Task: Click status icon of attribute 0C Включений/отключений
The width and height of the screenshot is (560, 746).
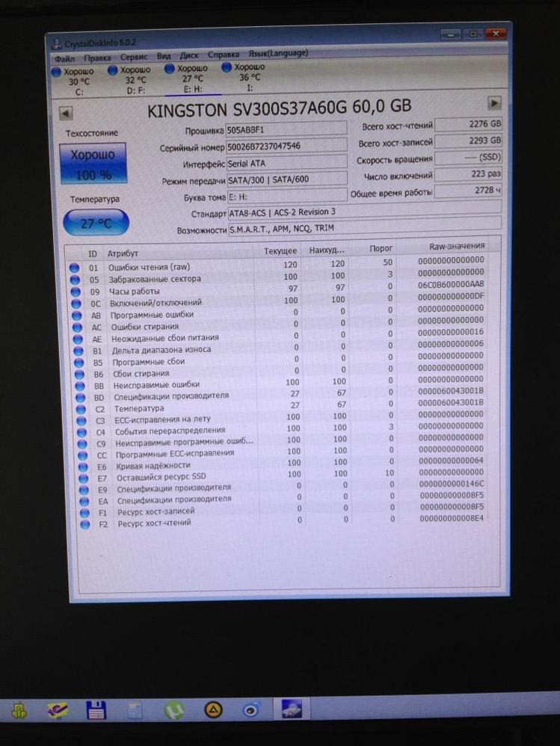Action: [76, 303]
